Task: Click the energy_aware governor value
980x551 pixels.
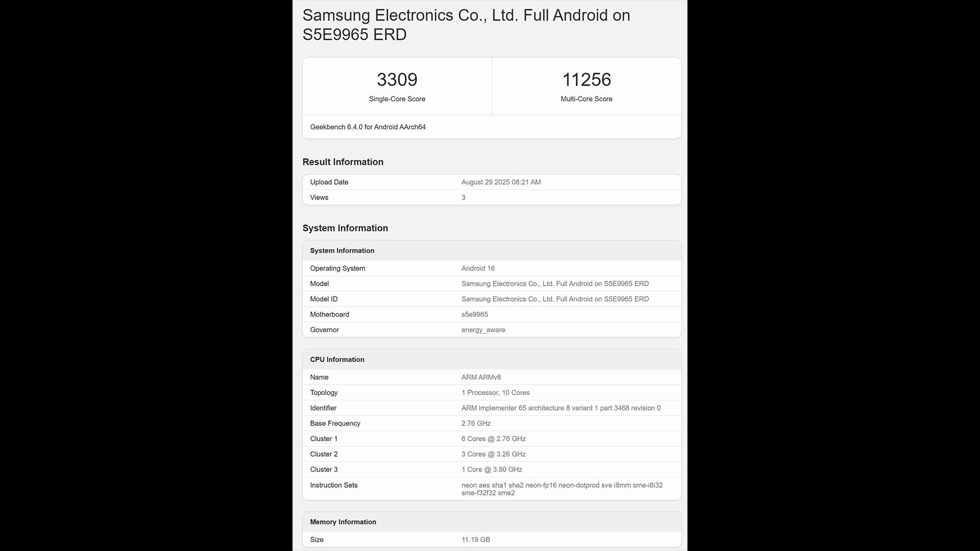Action: [483, 330]
